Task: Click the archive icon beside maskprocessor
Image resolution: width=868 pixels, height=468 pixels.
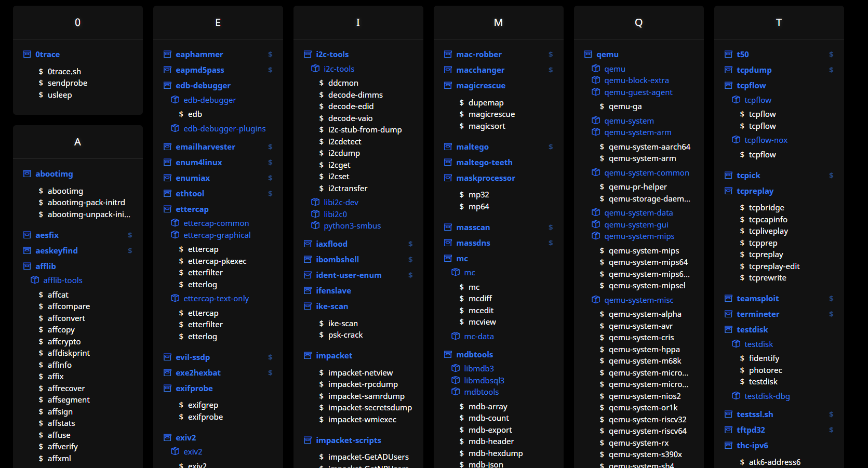Action: point(448,178)
